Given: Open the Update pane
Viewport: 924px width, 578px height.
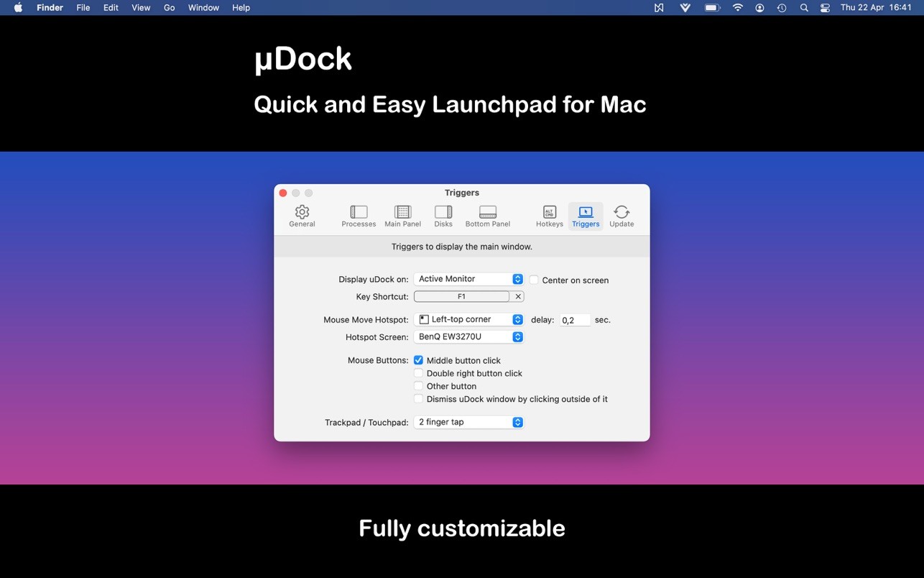Looking at the screenshot, I should (622, 216).
